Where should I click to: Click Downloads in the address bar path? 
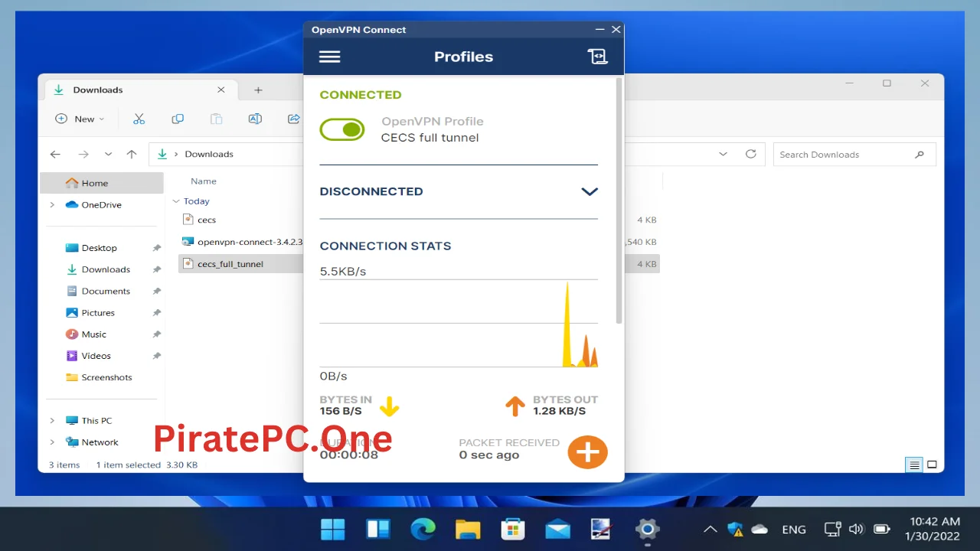pyautogui.click(x=209, y=154)
